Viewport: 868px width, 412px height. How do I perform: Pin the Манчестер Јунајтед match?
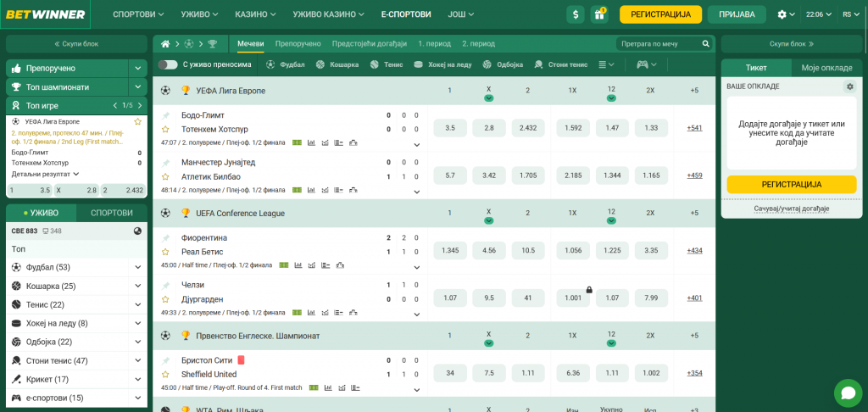(165, 164)
